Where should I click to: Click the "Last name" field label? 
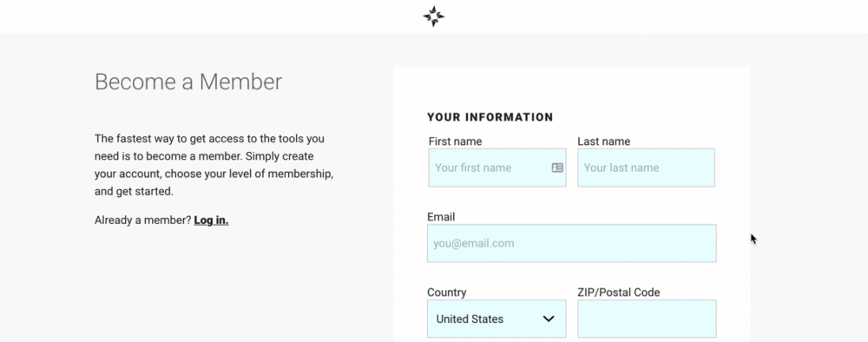603,141
